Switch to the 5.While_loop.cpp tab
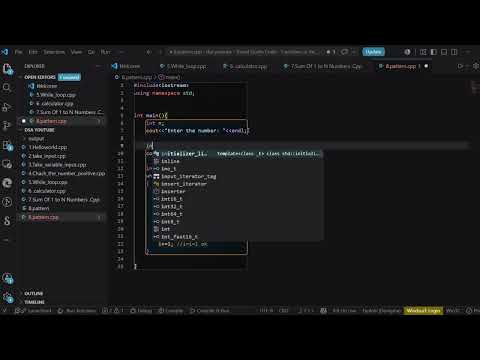 [183, 66]
